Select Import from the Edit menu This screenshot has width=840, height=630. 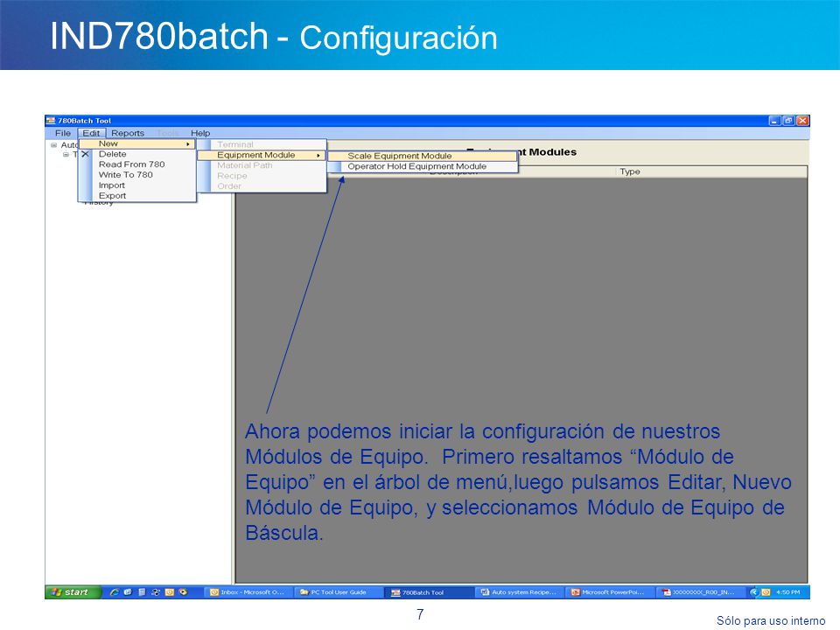[137, 185]
